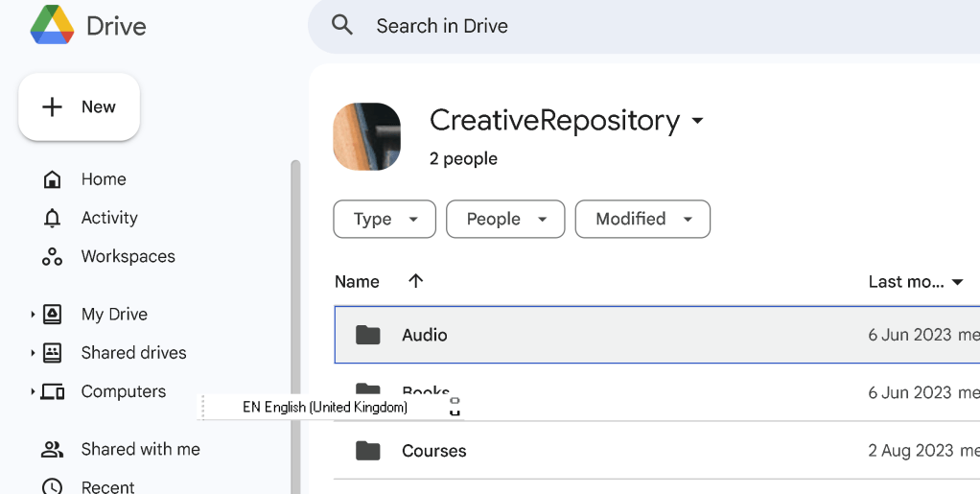Image resolution: width=980 pixels, height=494 pixels.
Task: Expand the Computers tree arrow
Action: tap(33, 391)
